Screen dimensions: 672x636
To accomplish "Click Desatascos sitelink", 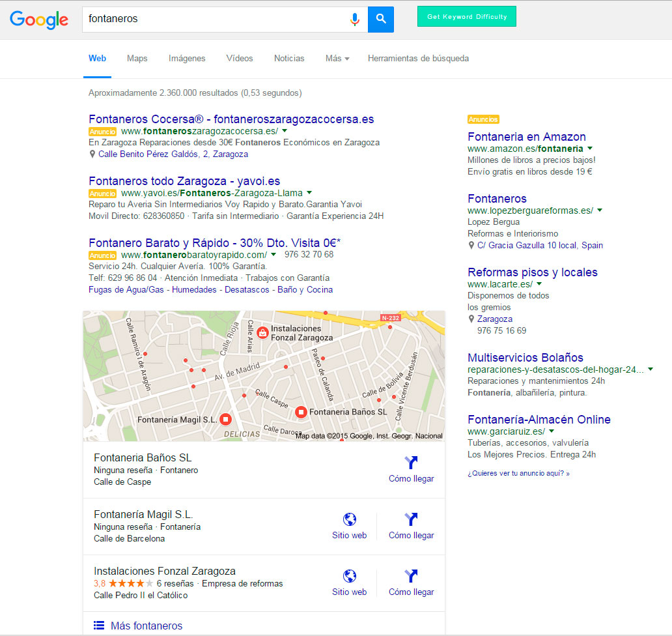I will tap(247, 289).
